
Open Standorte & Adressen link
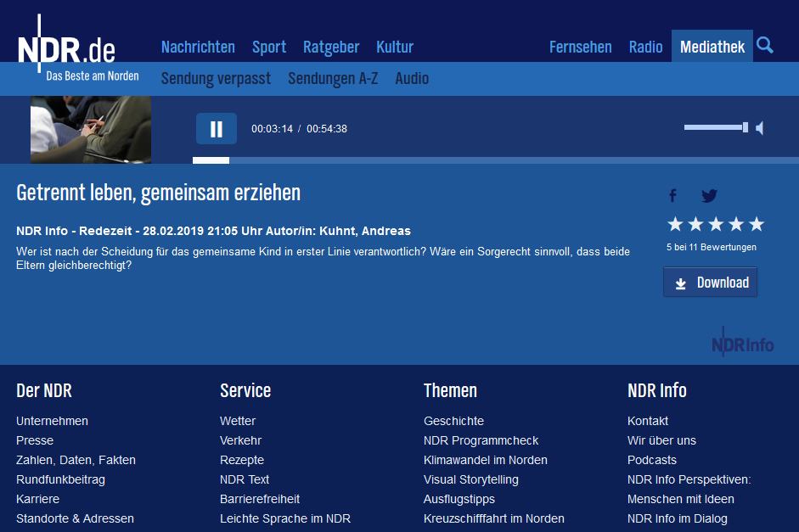(75, 518)
